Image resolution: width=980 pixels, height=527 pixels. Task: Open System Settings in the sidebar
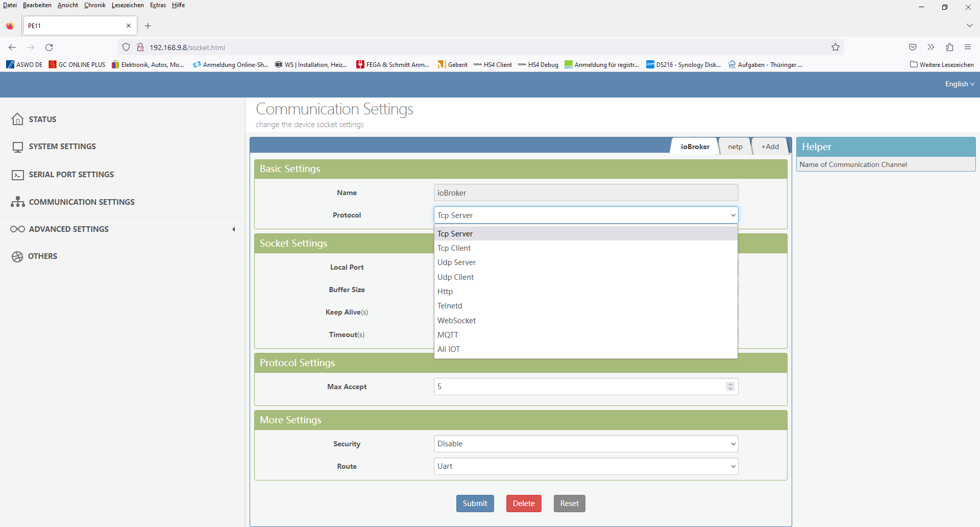tap(122, 147)
